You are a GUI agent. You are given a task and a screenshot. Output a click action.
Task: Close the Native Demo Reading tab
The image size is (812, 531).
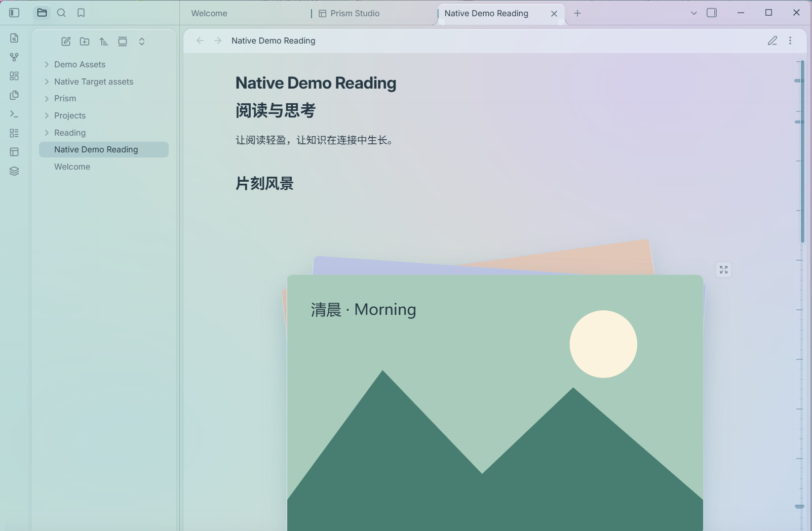[x=554, y=14]
